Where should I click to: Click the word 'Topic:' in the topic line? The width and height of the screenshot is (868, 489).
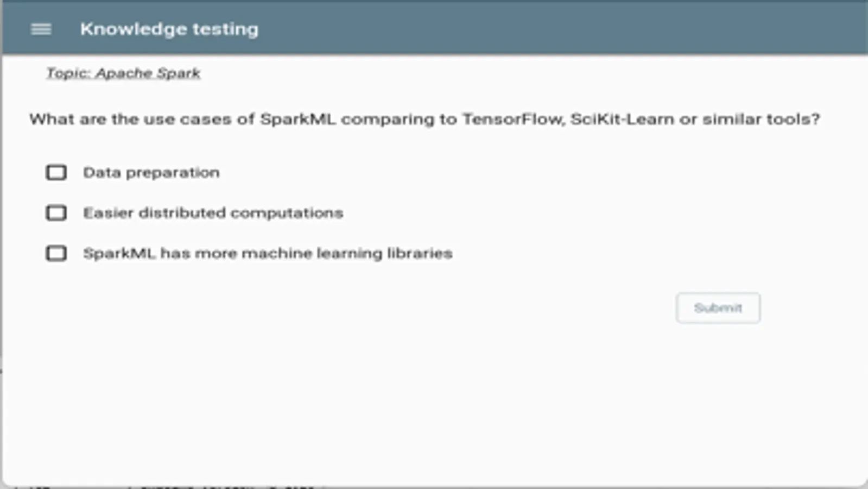click(x=68, y=73)
